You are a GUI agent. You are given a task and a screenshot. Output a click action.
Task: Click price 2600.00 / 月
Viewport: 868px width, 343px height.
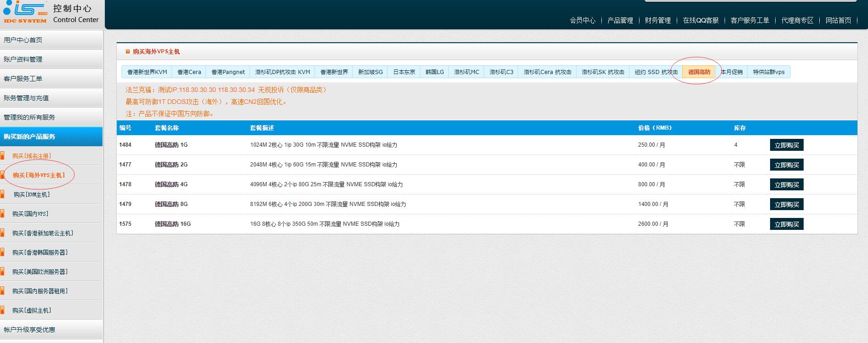tap(653, 224)
